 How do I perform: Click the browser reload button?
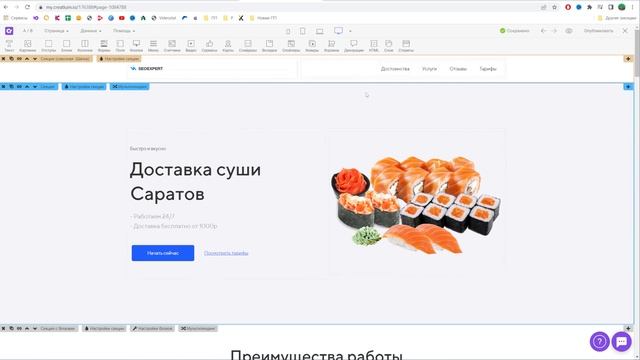tap(27, 7)
